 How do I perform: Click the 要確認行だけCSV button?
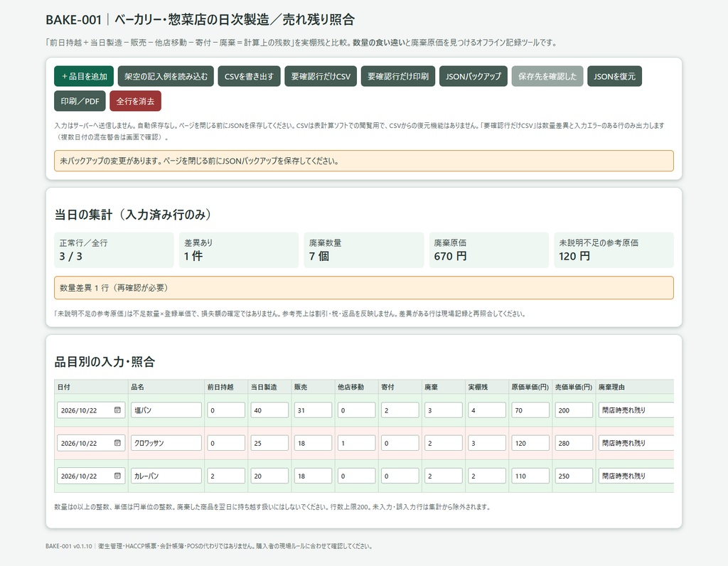321,76
